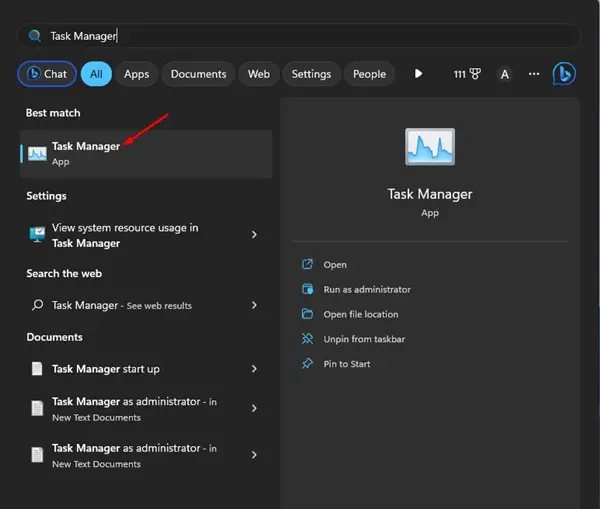Image resolution: width=600 pixels, height=509 pixels.
Task: Click the Open file location folder icon
Action: 307,314
